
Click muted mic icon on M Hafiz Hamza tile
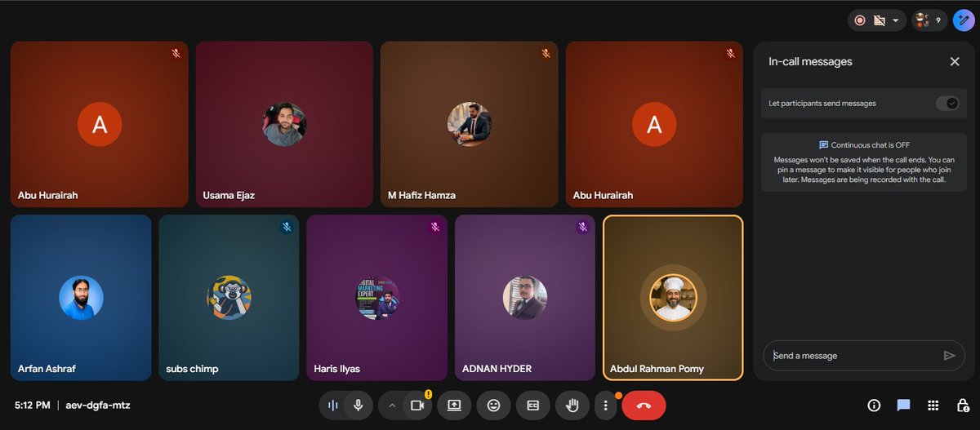click(546, 53)
